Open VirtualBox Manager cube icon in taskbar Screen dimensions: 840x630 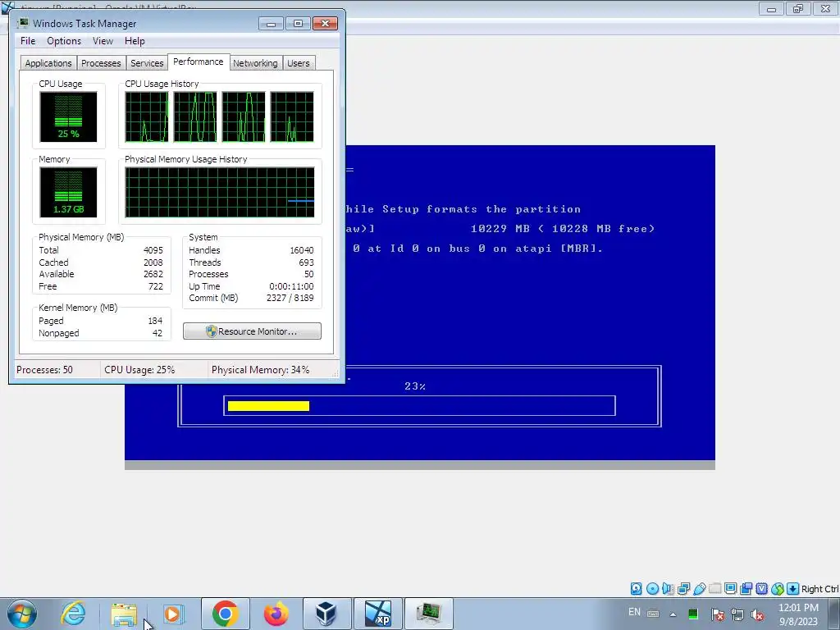[x=326, y=614]
